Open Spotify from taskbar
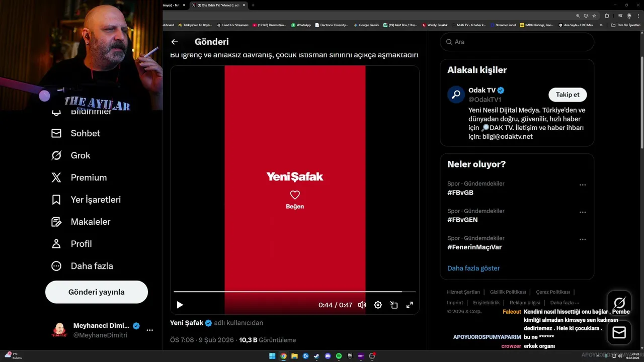 pyautogui.click(x=339, y=356)
